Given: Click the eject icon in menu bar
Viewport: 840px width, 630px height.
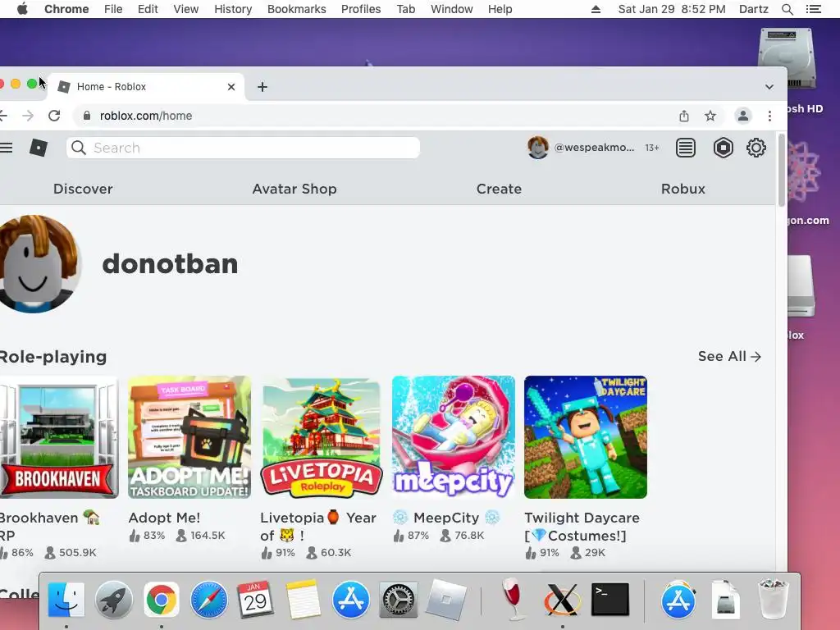Looking at the screenshot, I should 596,9.
